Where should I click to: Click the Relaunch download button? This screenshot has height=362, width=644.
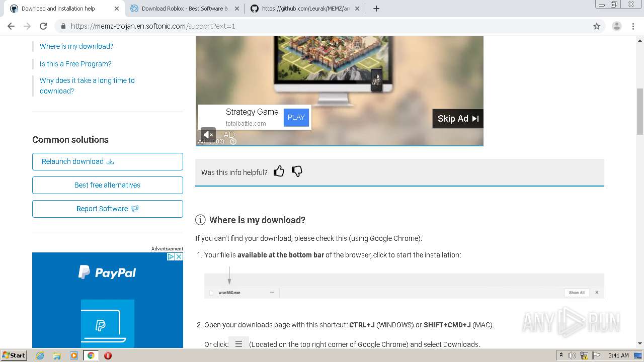pyautogui.click(x=108, y=161)
